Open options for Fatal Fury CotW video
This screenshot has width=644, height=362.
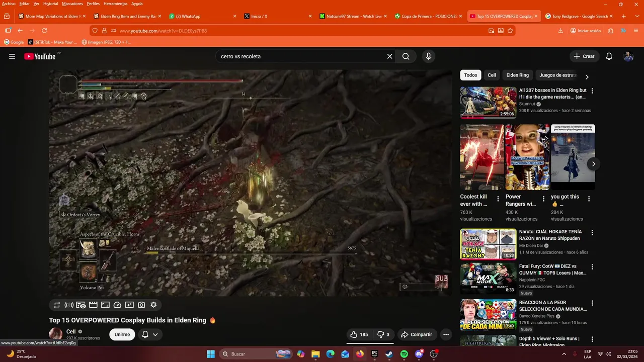tap(592, 267)
